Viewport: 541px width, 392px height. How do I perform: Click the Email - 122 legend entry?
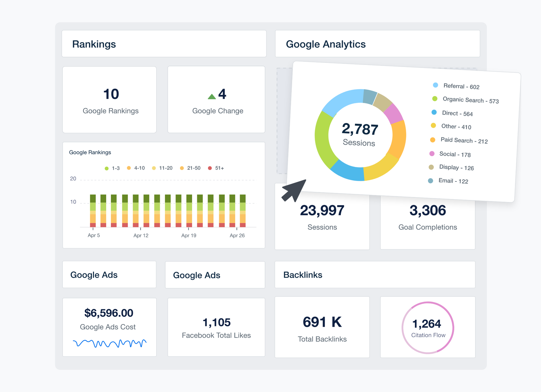click(448, 181)
